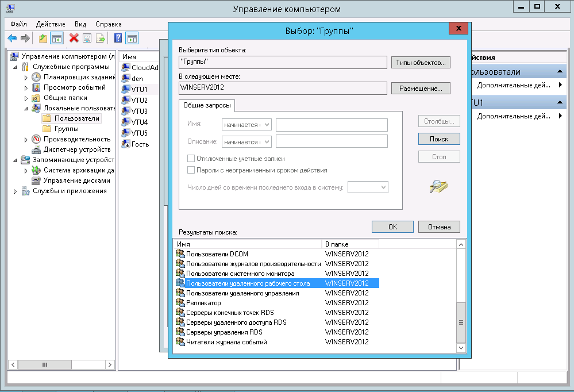
Task: Open the Описание 'начинается с' dropdown
Action: point(246,142)
